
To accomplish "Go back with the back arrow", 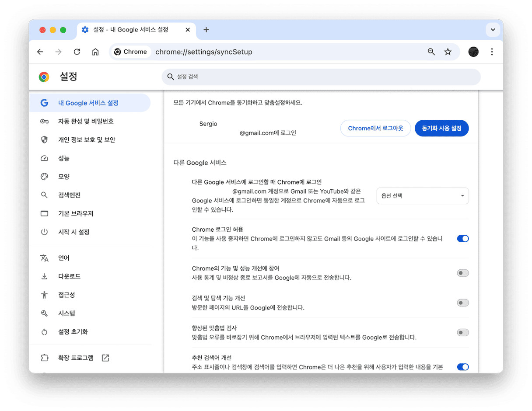I will [40, 52].
